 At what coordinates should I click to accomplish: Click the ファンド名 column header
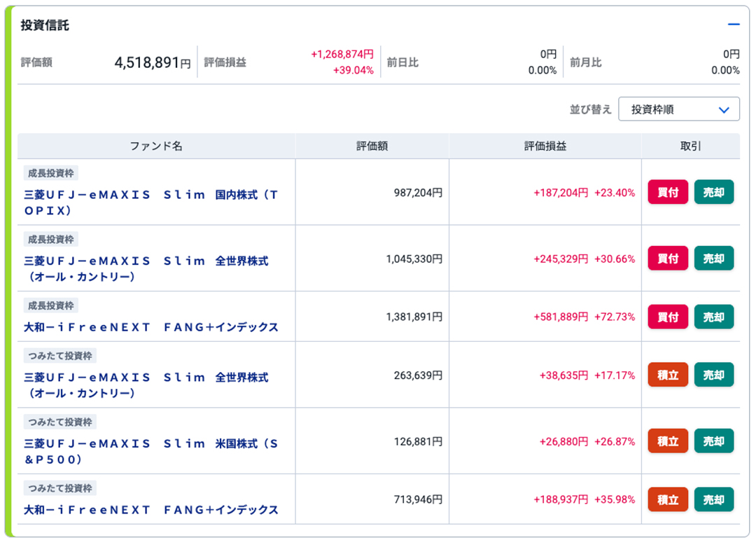[156, 146]
